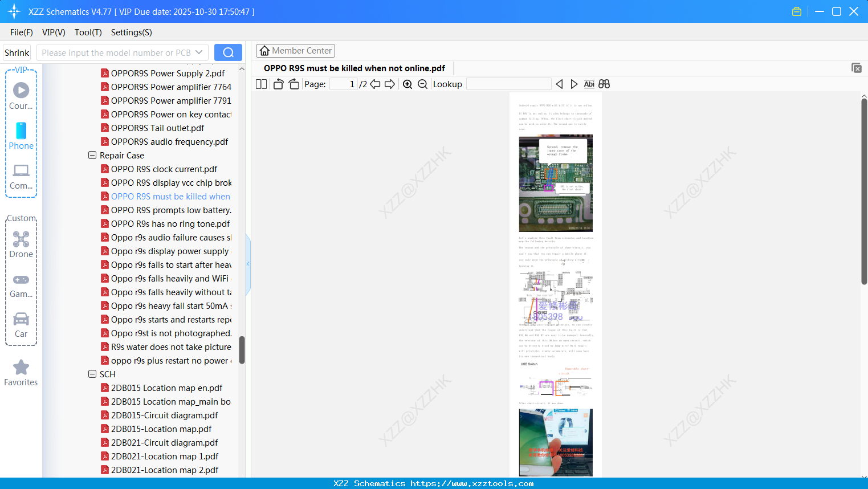Open OPPO R9S prompts low battery file
The width and height of the screenshot is (868, 489).
tap(171, 210)
